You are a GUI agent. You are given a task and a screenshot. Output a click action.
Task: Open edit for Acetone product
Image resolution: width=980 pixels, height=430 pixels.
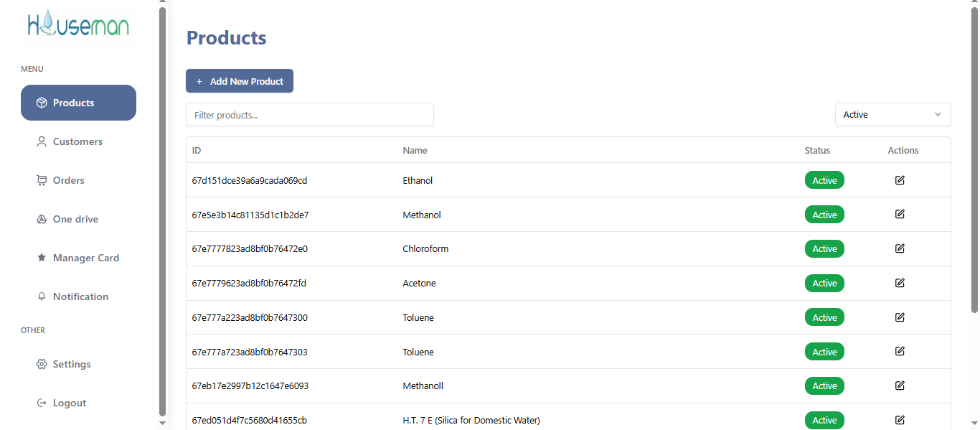click(x=900, y=283)
